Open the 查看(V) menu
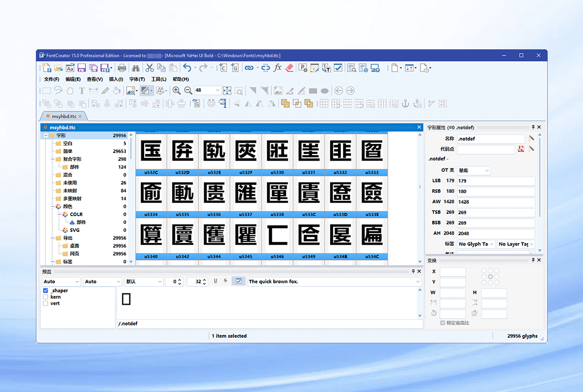This screenshot has height=392, width=583. tap(94, 79)
